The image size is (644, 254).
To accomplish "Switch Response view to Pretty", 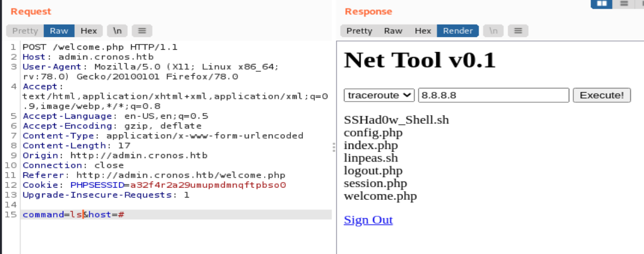I will pos(359,31).
